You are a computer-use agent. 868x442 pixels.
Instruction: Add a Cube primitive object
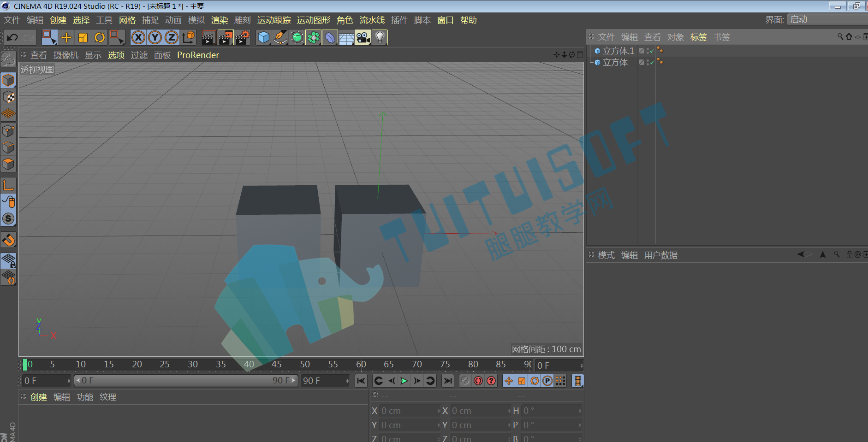click(264, 37)
